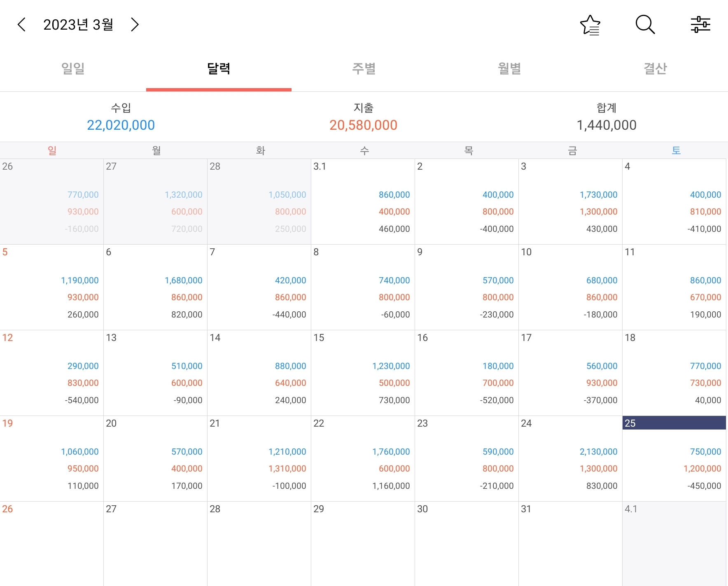This screenshot has height=586, width=728.
Task: Click faded income 1,050,000 on February 28
Action: (x=287, y=195)
